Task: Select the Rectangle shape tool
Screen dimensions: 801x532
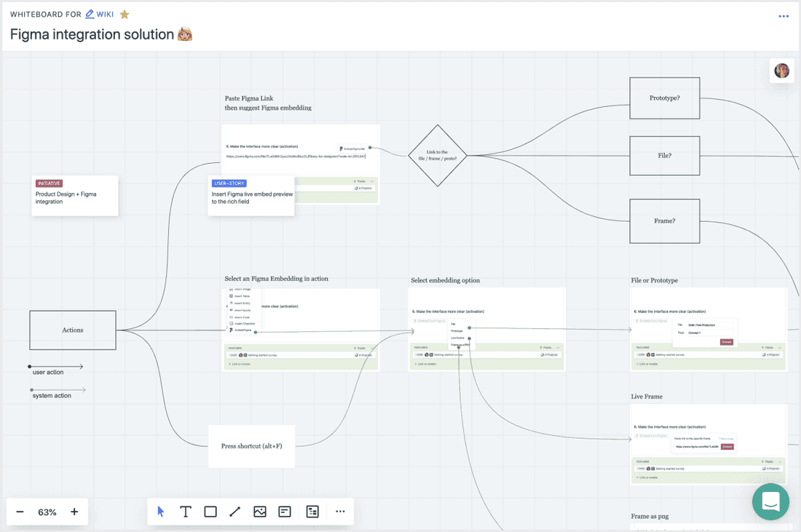Action: click(x=210, y=512)
